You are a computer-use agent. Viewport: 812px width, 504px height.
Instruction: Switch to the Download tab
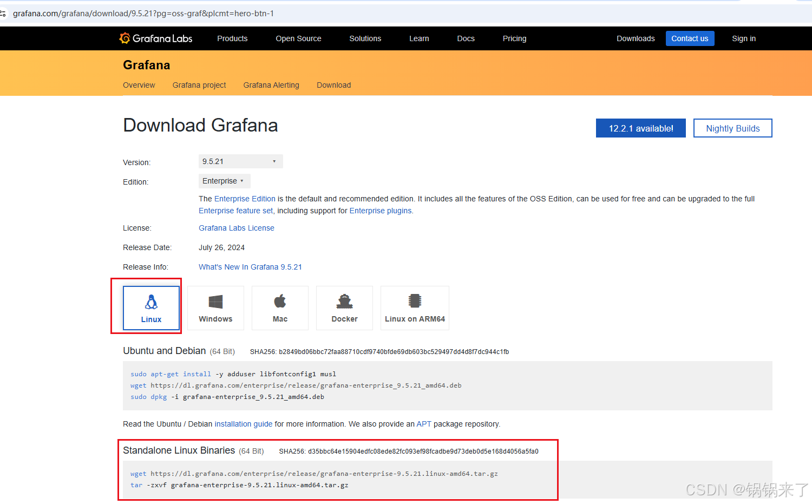[333, 85]
